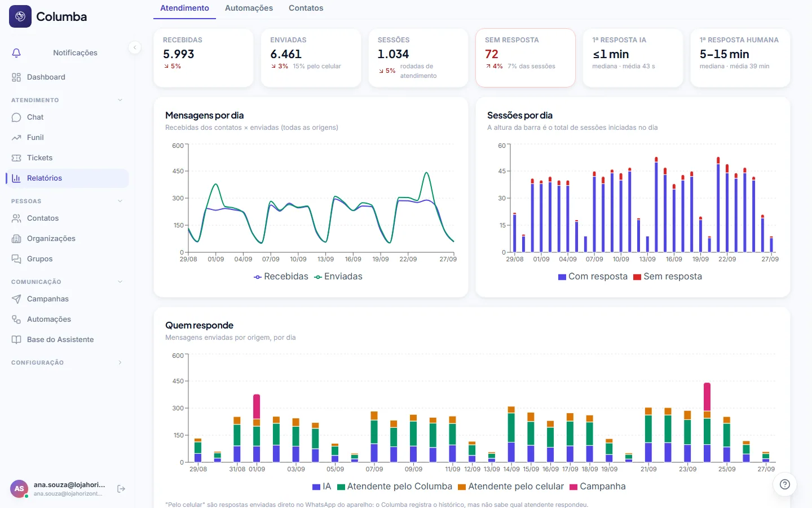Toggle the Enviadas series legend

click(338, 277)
